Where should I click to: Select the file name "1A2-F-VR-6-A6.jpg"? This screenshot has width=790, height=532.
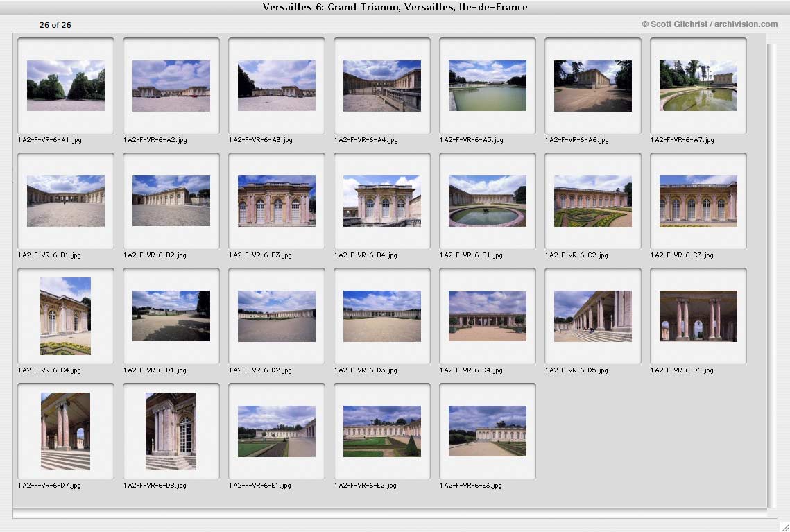pyautogui.click(x=577, y=140)
